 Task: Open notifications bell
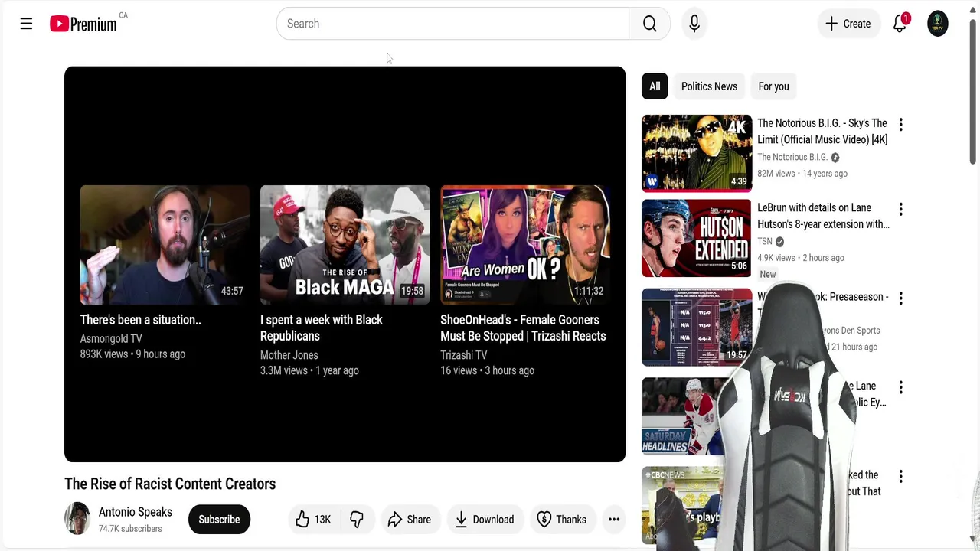tap(900, 24)
